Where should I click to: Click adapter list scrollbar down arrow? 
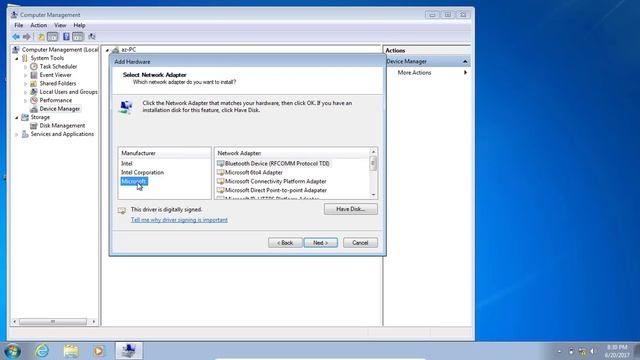click(x=373, y=195)
